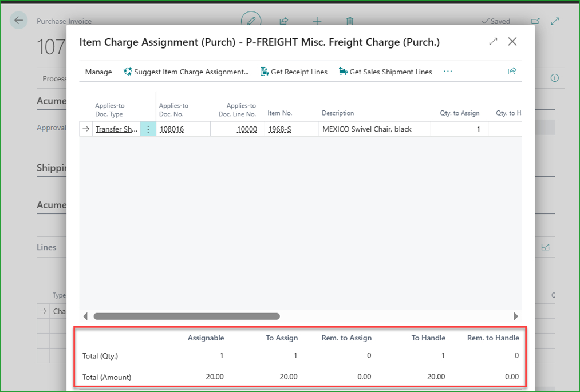Click the pencil edit icon in page header

(251, 21)
